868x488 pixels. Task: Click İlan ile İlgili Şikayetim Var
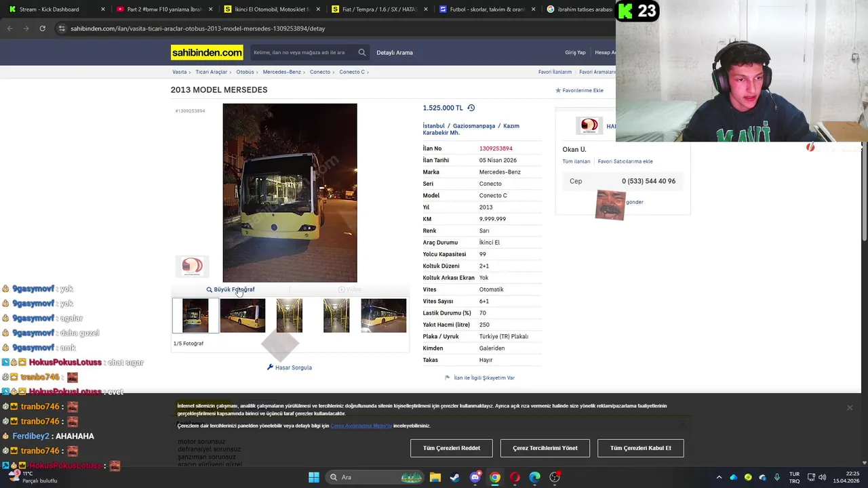(480, 378)
